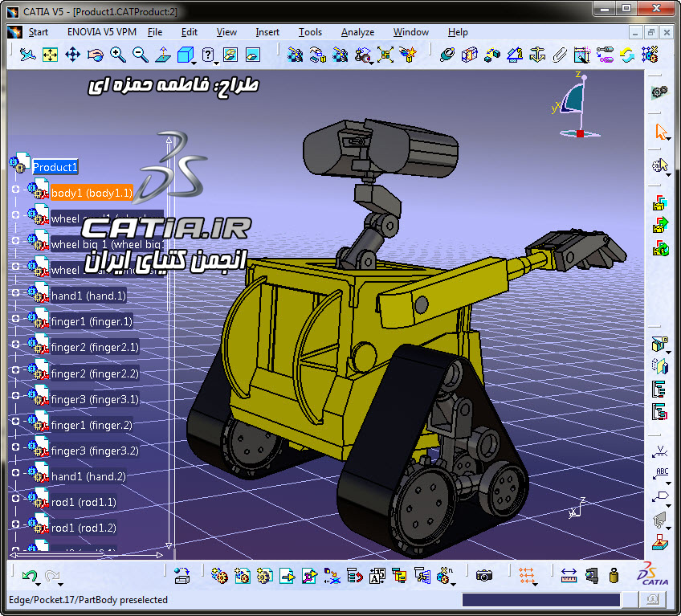This screenshot has height=616, width=681.
Task: Expand the finger1 (finger.1) tree node
Action: (15, 318)
